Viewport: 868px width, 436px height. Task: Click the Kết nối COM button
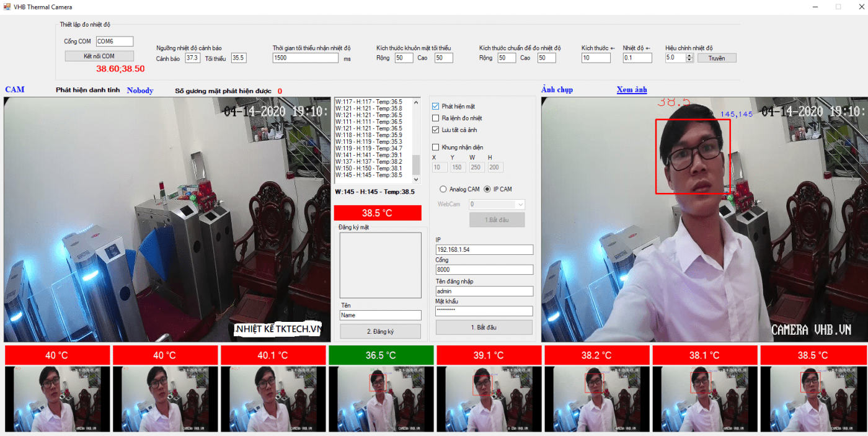click(99, 56)
